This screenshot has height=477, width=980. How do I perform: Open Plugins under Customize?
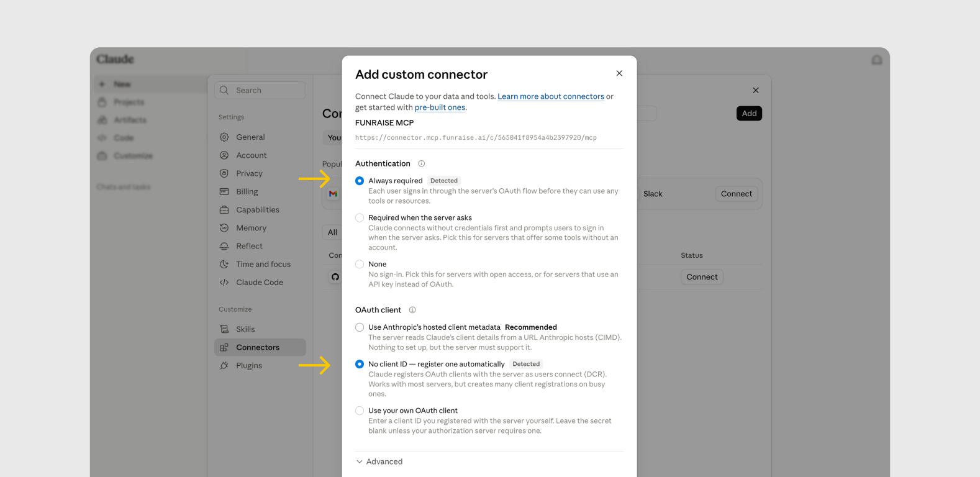click(x=260, y=365)
